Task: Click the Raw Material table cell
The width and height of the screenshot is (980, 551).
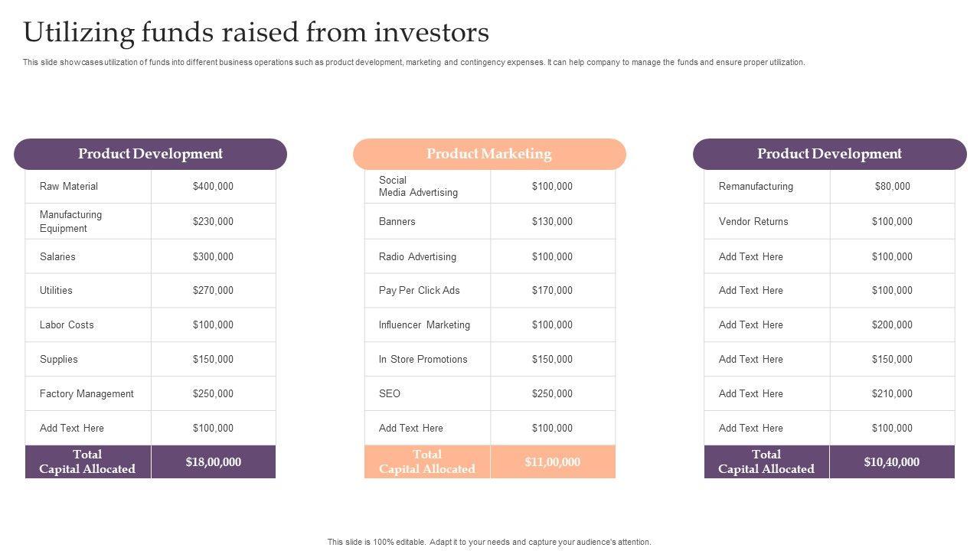Action: point(69,186)
